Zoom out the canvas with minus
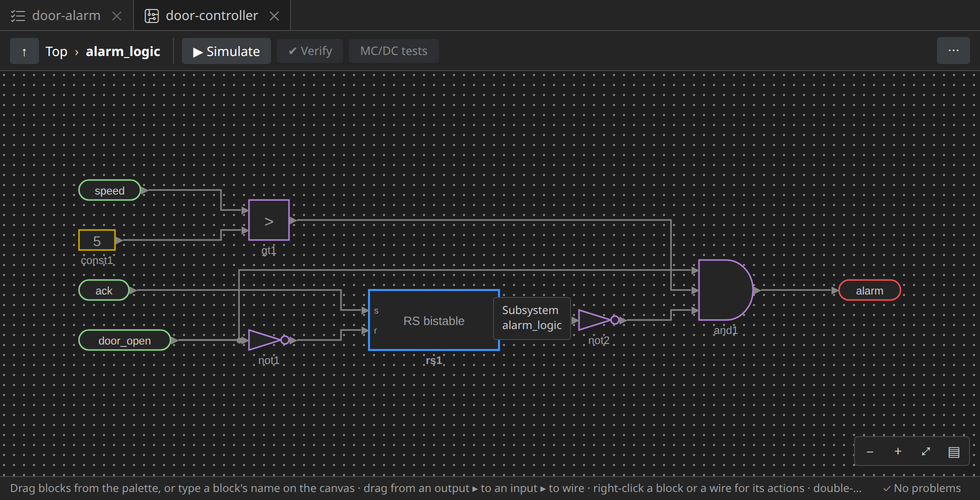The image size is (980, 500). tap(870, 451)
